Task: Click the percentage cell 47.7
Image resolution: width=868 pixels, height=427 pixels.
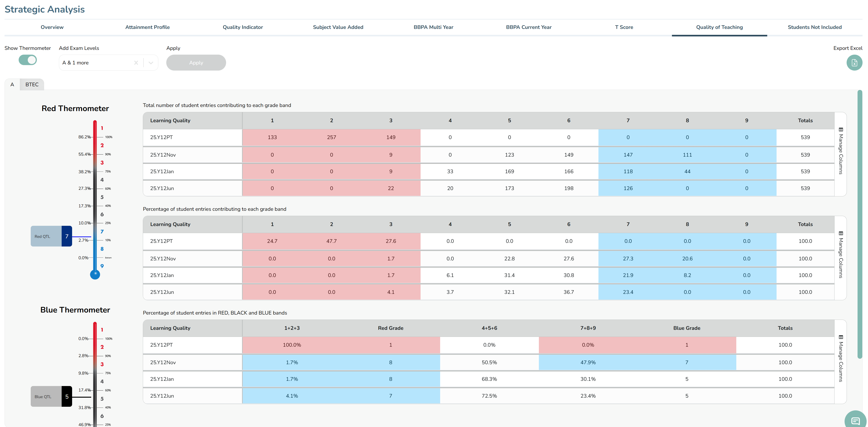Action: pos(332,241)
